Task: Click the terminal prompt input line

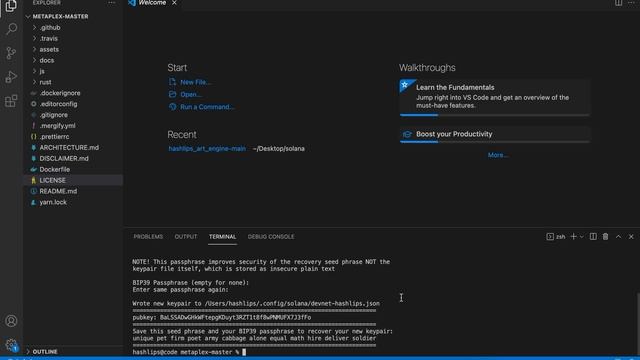Action: pos(189,352)
